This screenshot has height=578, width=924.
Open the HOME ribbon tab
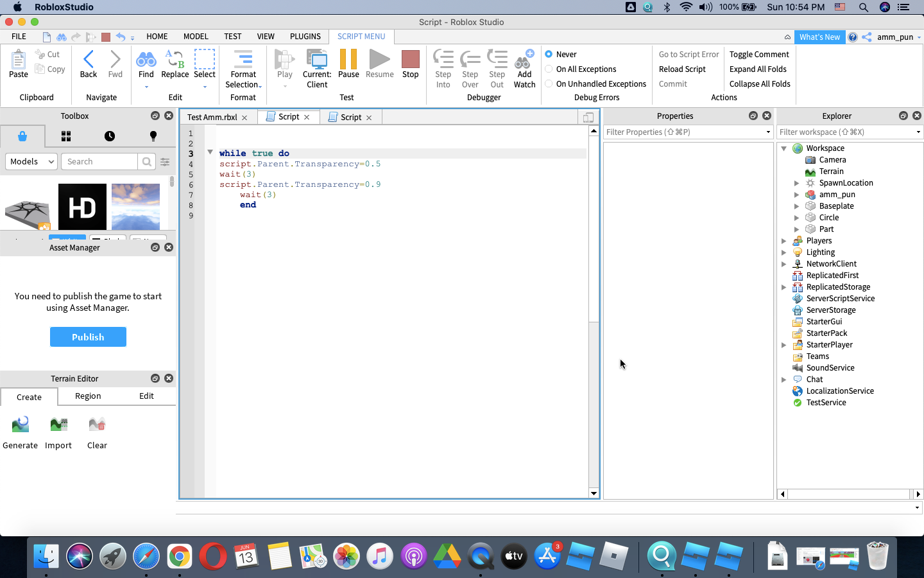(157, 37)
